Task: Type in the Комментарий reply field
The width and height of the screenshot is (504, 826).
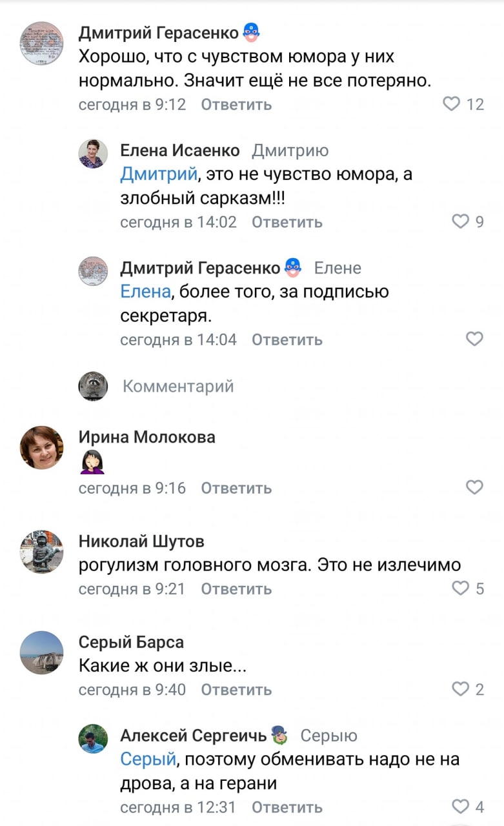Action: (x=178, y=387)
